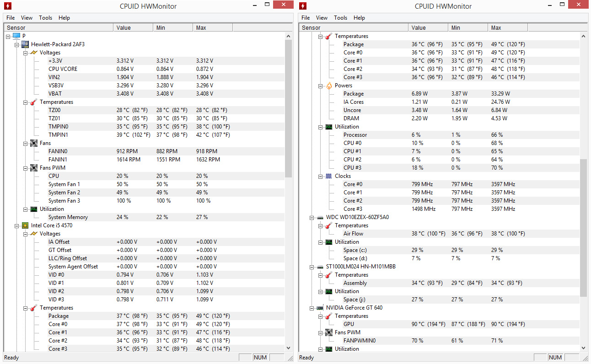Click the Utilization icon above System Memory
Image resolution: width=591 pixels, height=364 pixels.
point(34,209)
